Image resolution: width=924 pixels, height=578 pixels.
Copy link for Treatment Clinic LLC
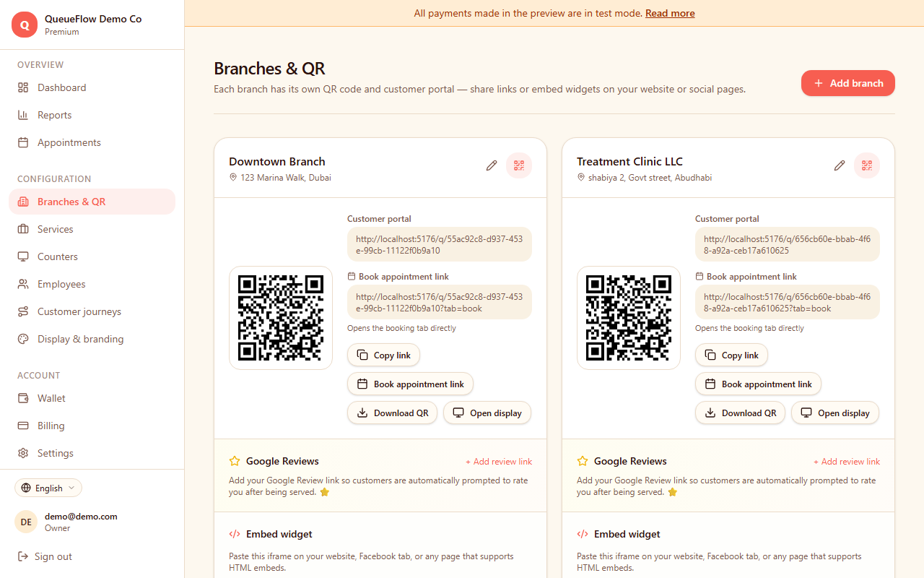pyautogui.click(x=731, y=355)
